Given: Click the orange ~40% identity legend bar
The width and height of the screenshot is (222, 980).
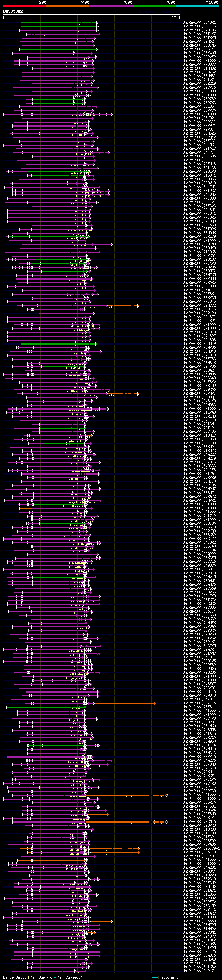Looking at the screenshot, I should (x=68, y=6).
